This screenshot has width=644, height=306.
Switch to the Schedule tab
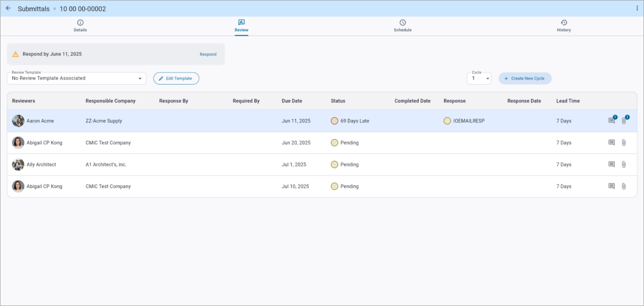point(402,26)
